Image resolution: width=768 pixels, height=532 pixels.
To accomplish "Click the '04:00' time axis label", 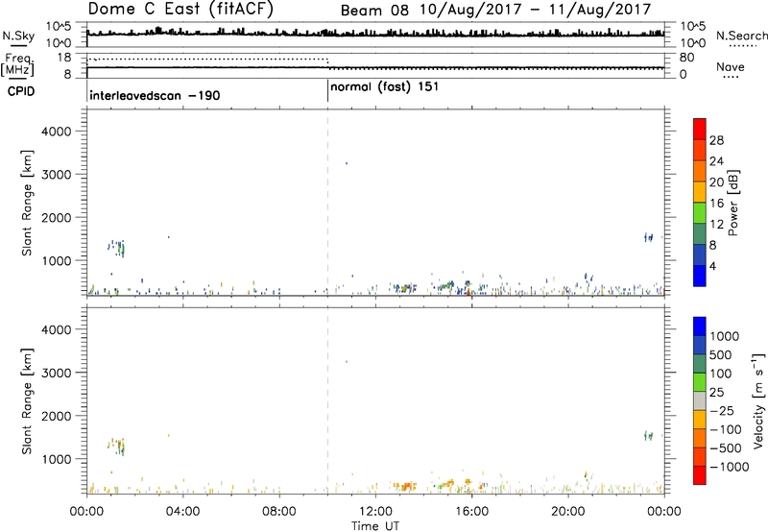I will point(182,512).
